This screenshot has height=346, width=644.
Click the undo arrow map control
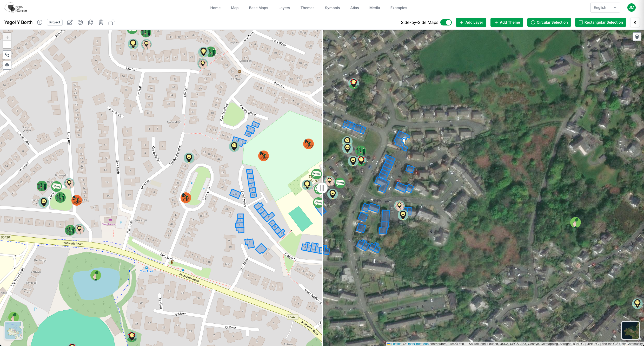click(x=7, y=55)
